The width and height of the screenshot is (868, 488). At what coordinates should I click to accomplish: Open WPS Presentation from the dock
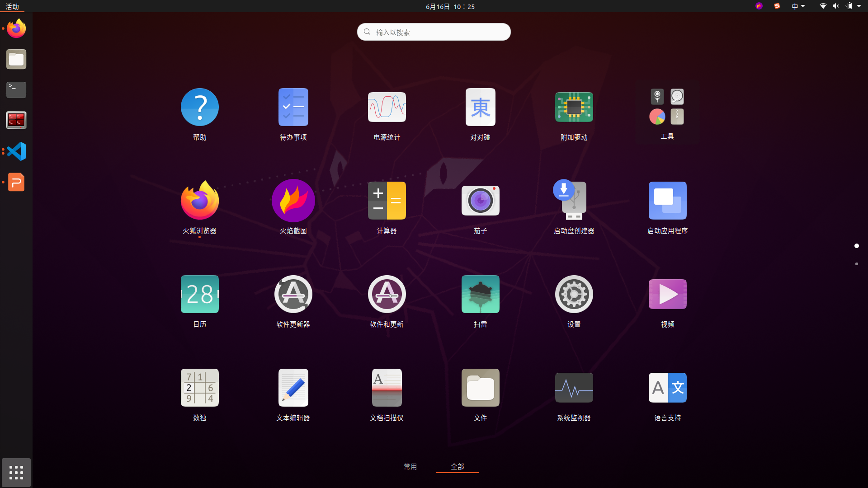click(16, 182)
